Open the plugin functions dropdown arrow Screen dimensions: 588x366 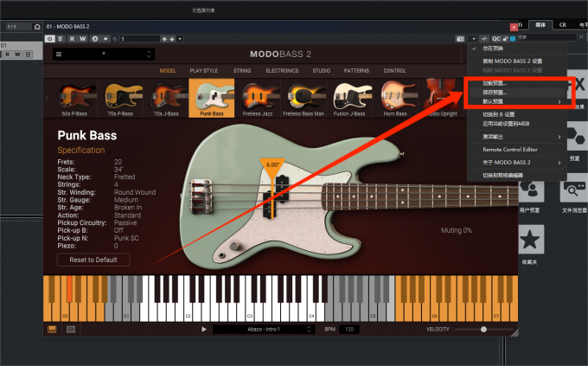point(474,39)
